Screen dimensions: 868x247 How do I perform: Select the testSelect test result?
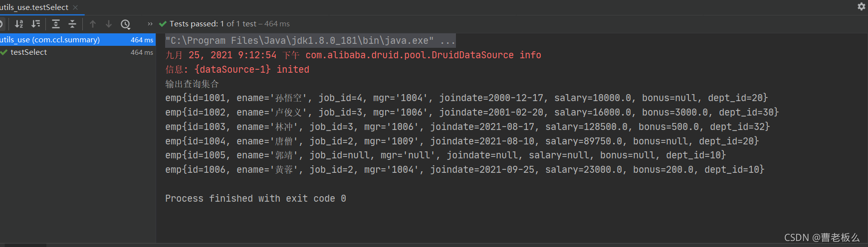coord(28,52)
